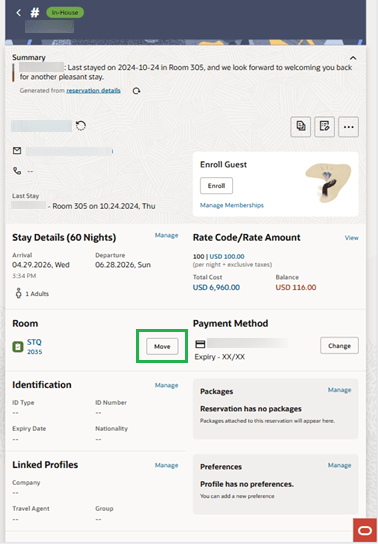Manage the Stay Details section

click(166, 236)
